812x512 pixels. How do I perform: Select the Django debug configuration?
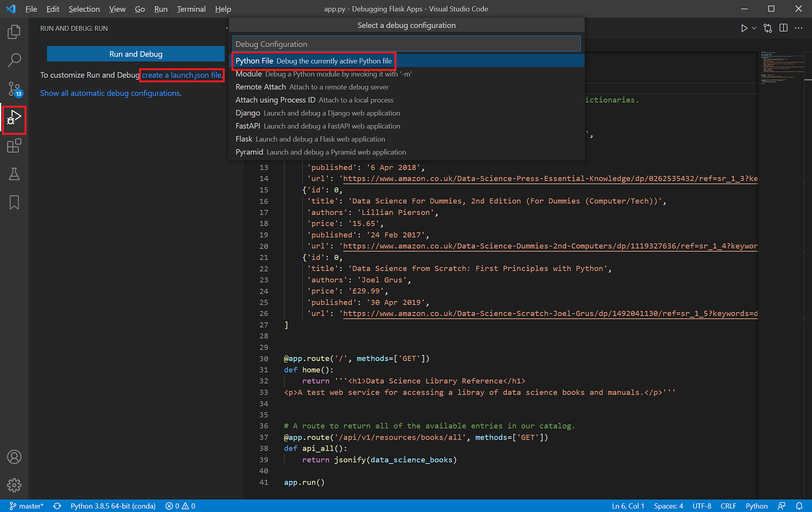coord(406,113)
